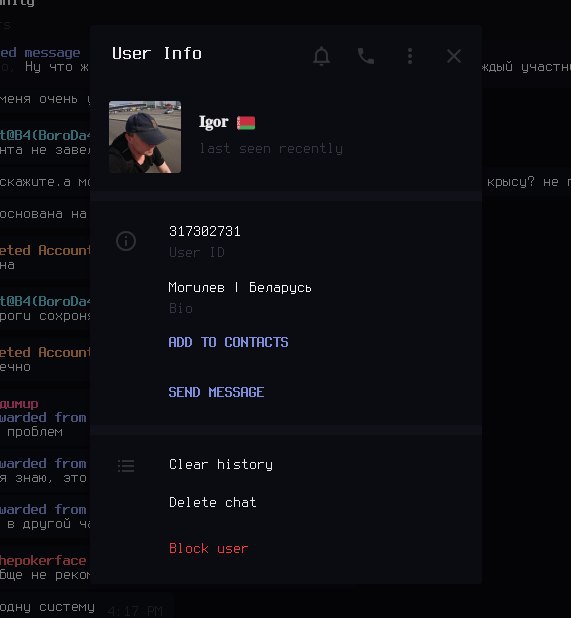Click the Могилев | Беларусь bio text
Image resolution: width=571 pixels, height=618 pixels.
coord(240,288)
